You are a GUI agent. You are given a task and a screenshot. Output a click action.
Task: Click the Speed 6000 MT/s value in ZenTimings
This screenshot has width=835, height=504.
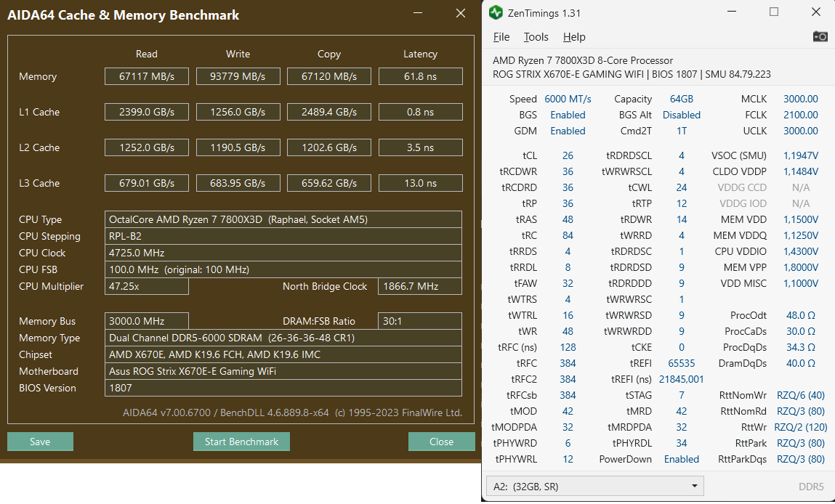point(568,99)
